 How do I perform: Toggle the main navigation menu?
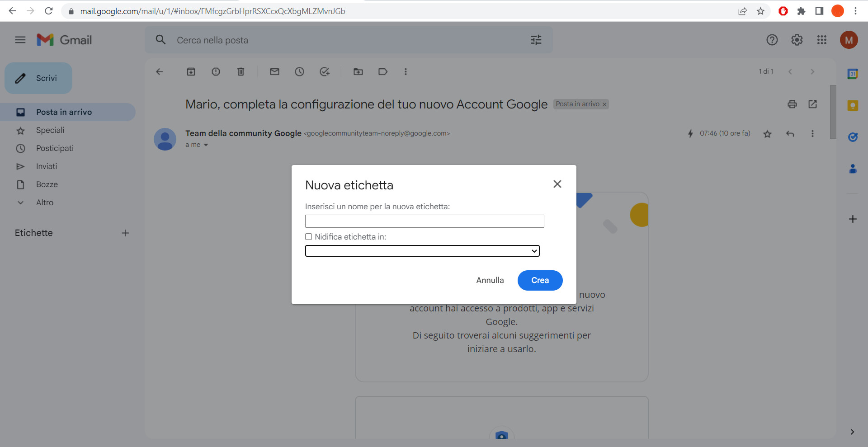click(20, 40)
